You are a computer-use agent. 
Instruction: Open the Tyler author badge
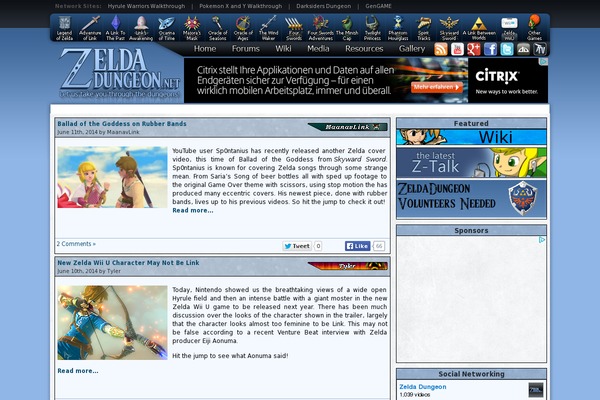point(348,266)
